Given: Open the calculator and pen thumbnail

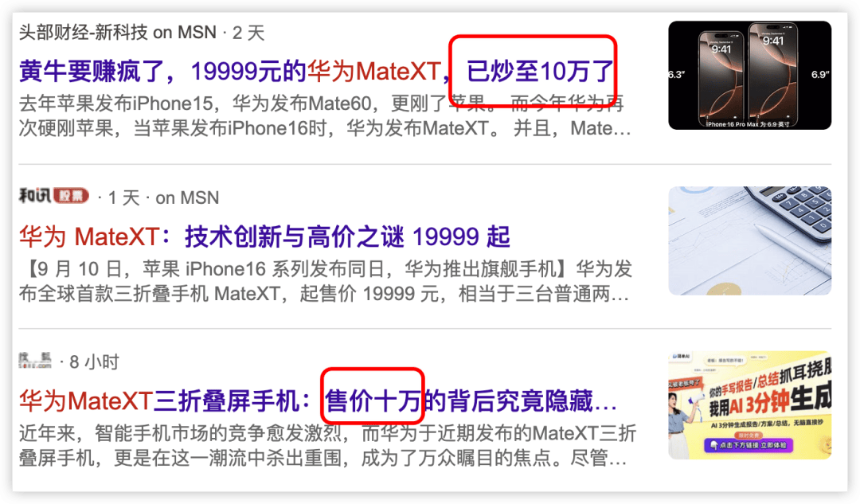Looking at the screenshot, I should (749, 240).
